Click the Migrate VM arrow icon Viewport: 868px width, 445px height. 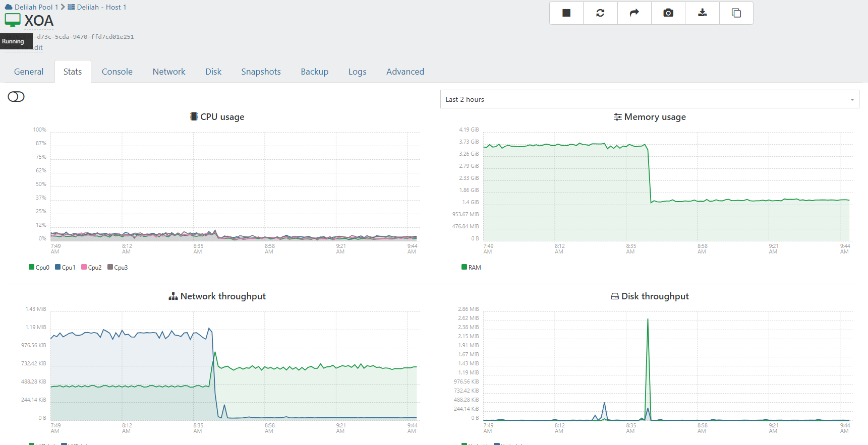(x=634, y=13)
